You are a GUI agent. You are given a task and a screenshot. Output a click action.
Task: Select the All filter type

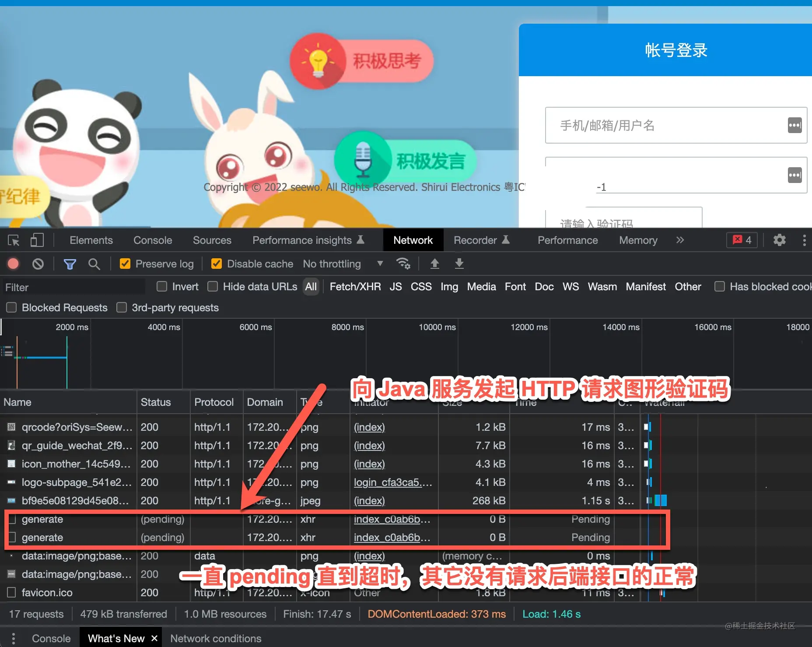[x=311, y=287]
